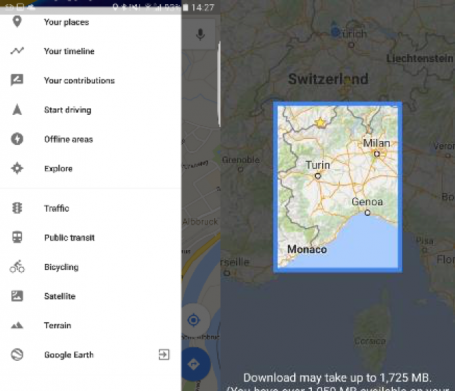Screen dimensions: 455x391
Task: Open Your contributions menu item
Action: tap(90, 80)
